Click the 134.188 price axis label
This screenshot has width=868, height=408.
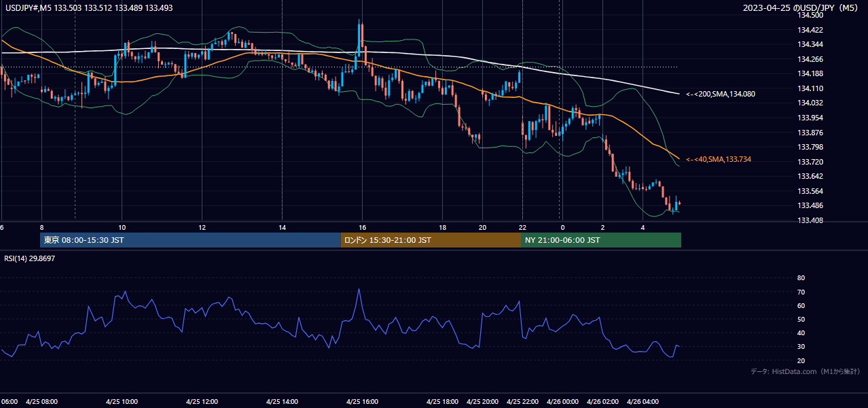coord(810,73)
